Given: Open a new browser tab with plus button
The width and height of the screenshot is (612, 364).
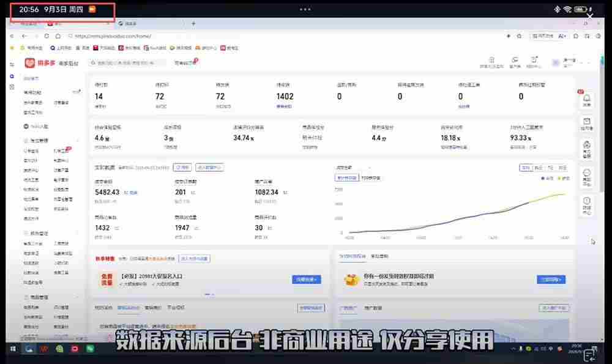Looking at the screenshot, I should pyautogui.click(x=193, y=24).
